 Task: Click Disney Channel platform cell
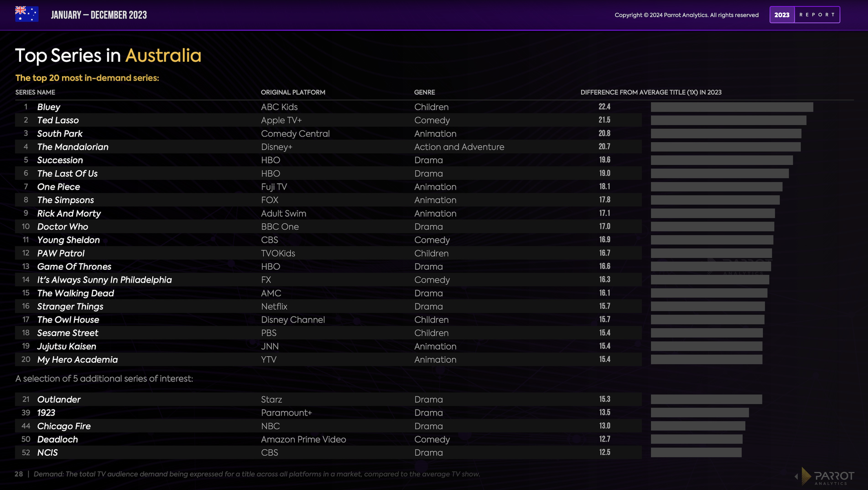[x=293, y=319]
